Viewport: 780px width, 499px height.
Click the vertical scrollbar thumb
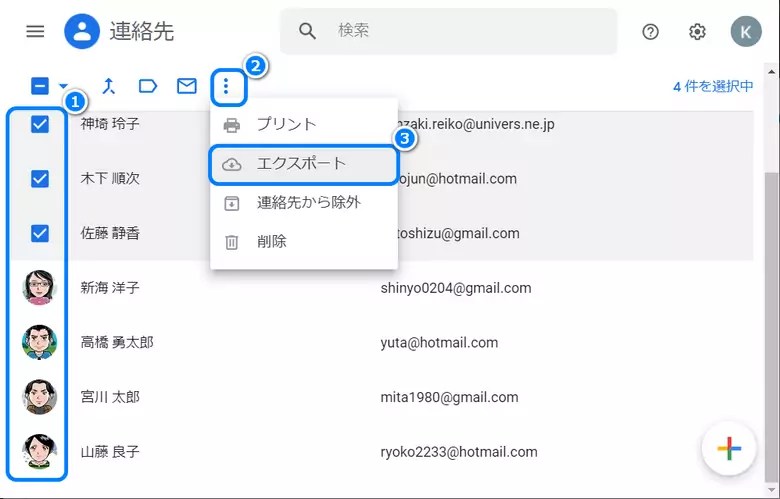pyautogui.click(x=772, y=326)
